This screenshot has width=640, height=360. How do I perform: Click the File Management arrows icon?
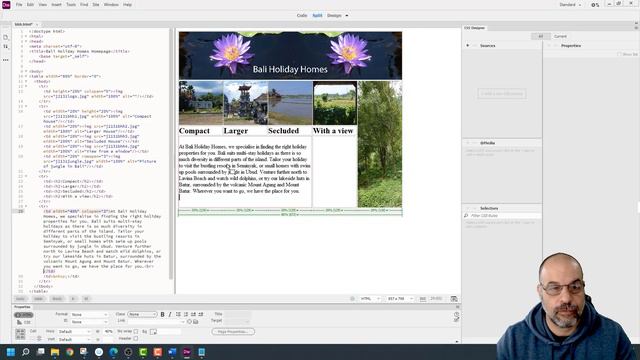(x=6, y=47)
